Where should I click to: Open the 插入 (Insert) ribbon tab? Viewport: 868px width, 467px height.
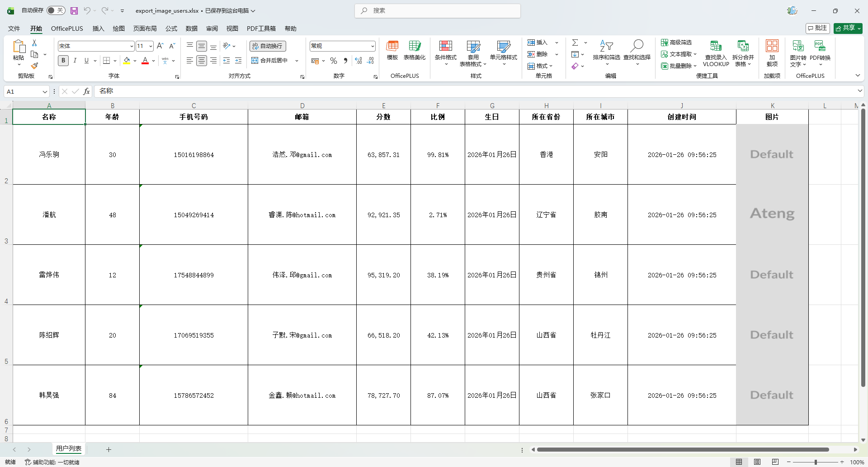point(98,29)
